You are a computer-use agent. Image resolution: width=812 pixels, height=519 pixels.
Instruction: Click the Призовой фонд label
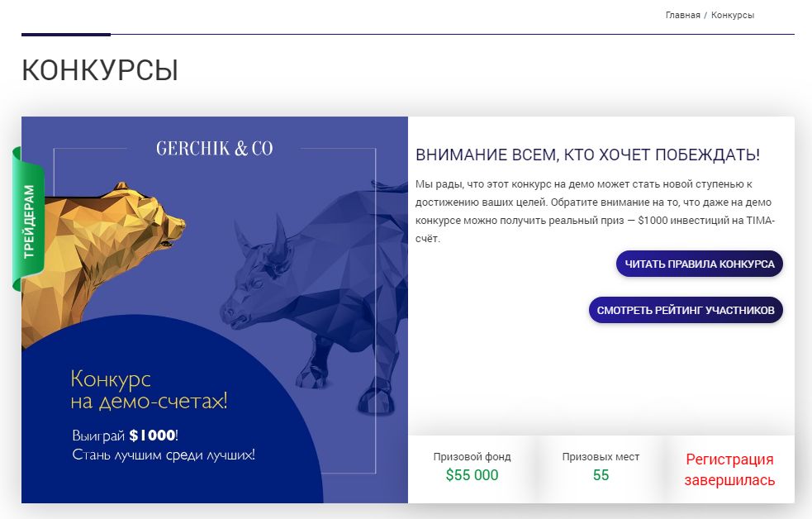pos(472,457)
